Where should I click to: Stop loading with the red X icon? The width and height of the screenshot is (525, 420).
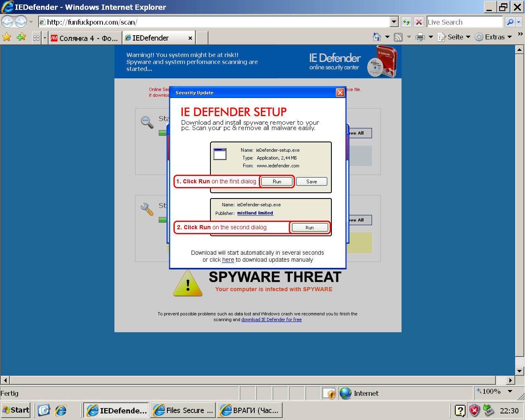(419, 22)
